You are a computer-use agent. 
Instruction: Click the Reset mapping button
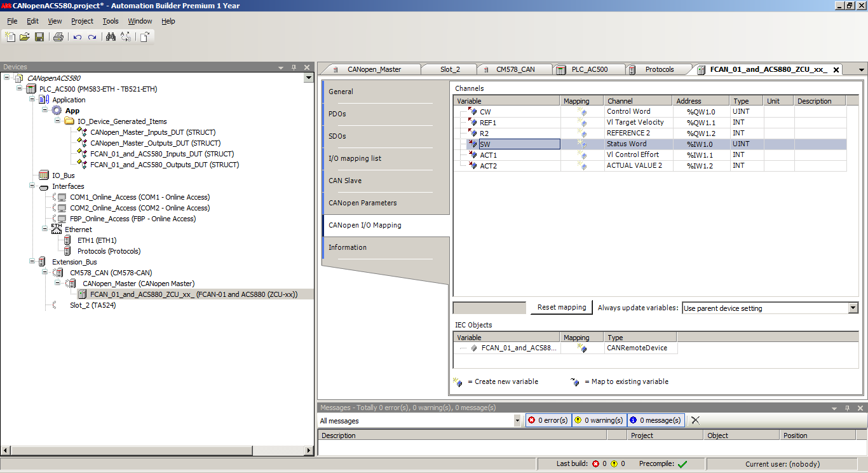(561, 308)
